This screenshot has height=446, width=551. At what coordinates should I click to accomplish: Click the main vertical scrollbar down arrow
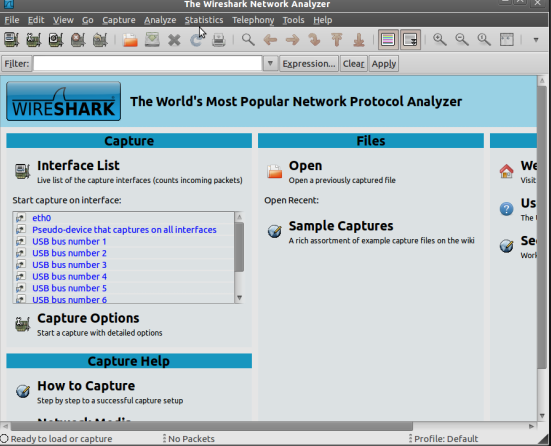tap(542, 416)
